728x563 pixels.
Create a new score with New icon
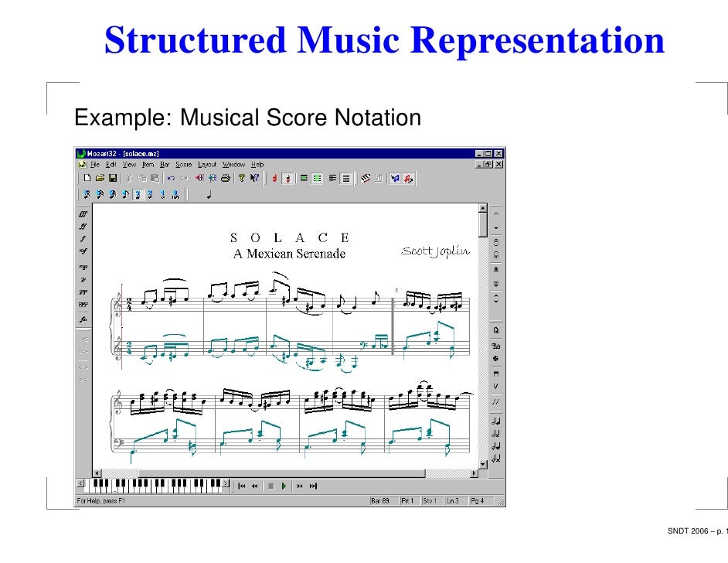tap(87, 178)
